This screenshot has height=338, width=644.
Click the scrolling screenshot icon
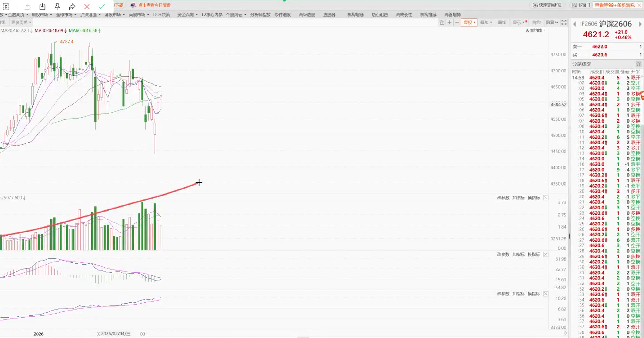[x=6, y=7]
